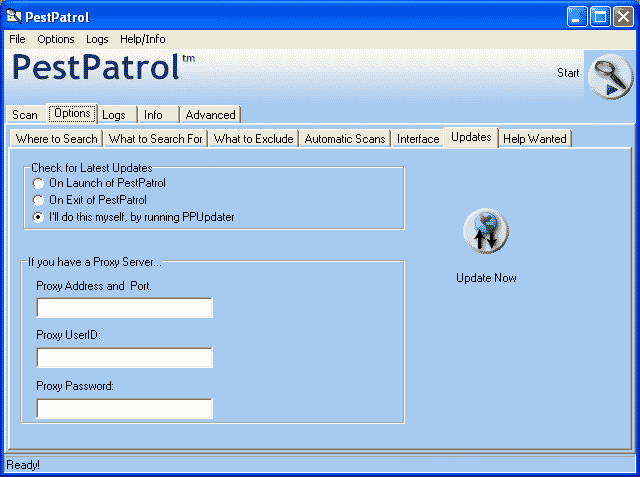The image size is (640, 477).
Task: Open the File menu
Action: tap(17, 39)
